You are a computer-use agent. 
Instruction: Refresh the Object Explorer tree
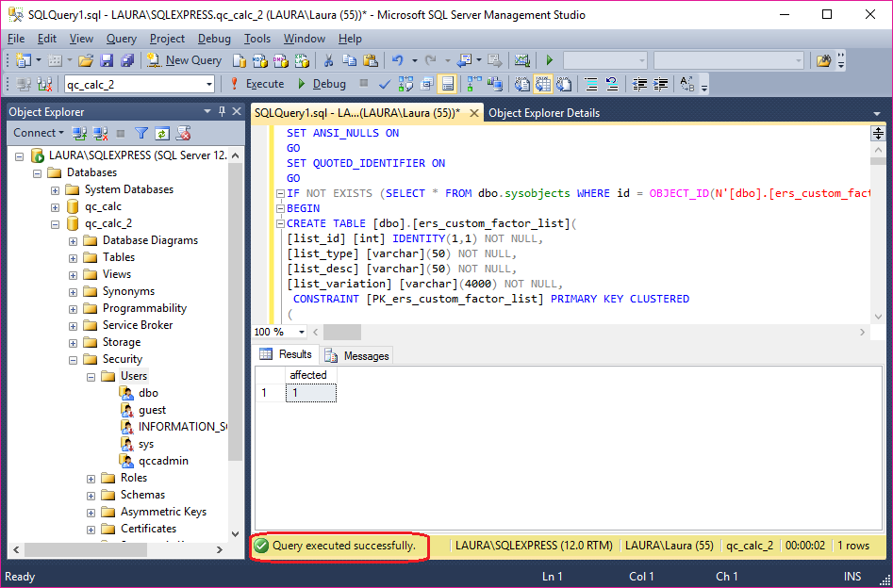[x=162, y=133]
